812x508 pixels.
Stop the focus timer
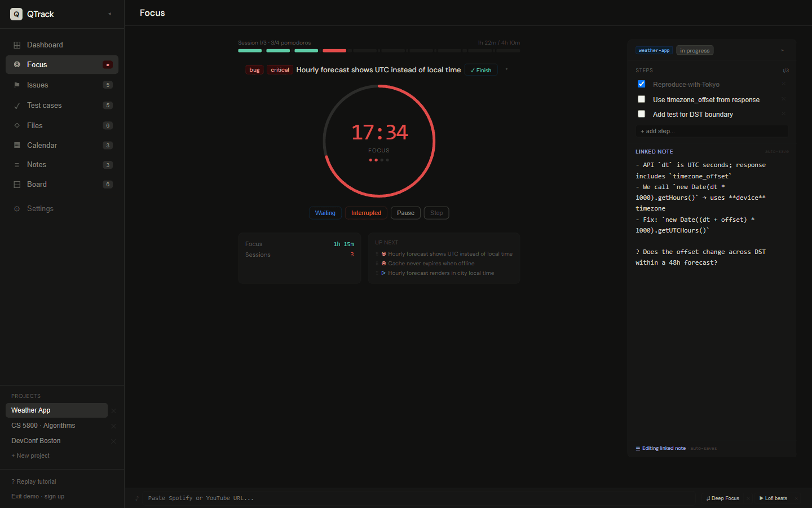pyautogui.click(x=436, y=213)
